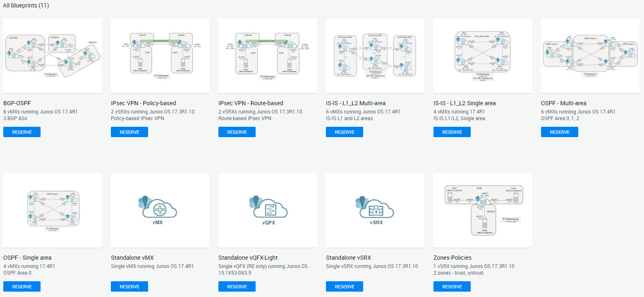644x297 pixels.
Task: Click the OSPF - Multi-area title
Action: pos(563,103)
